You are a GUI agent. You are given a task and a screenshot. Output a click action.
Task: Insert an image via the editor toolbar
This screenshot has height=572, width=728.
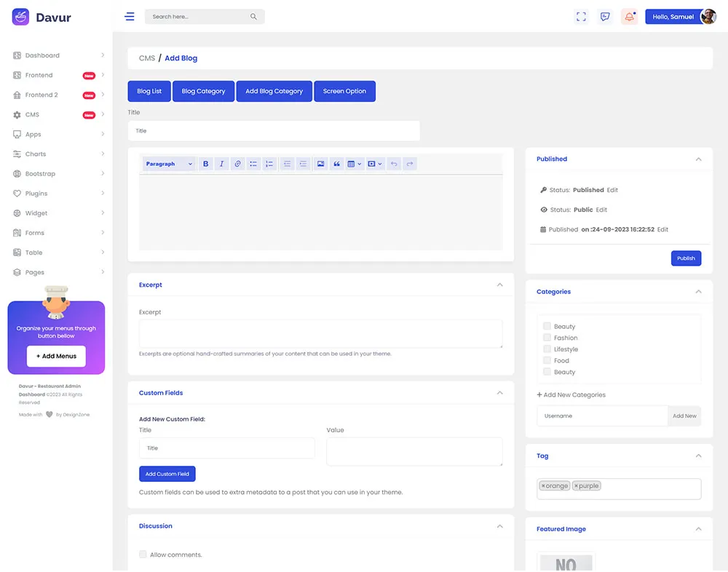320,164
